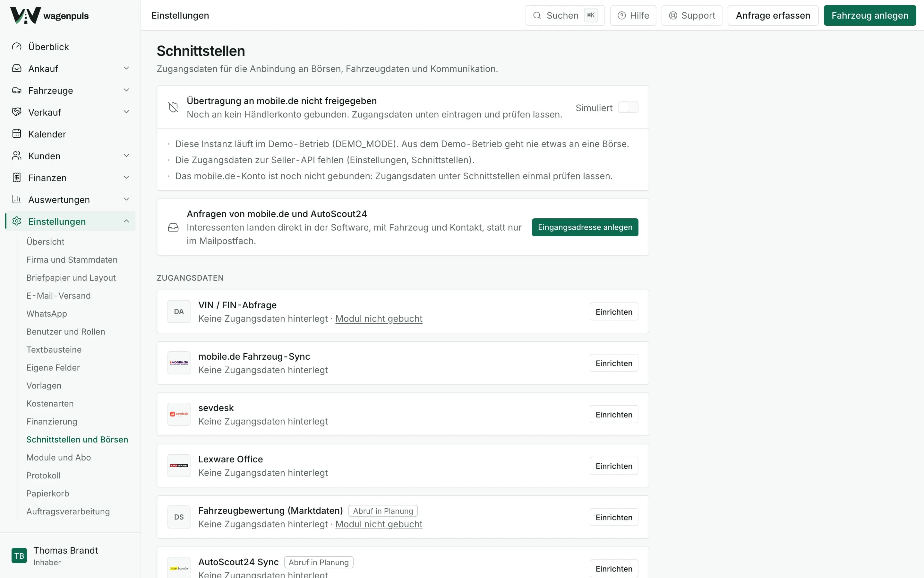Screen dimensions: 924x578
Task: Click the Anfrage erfassen button
Action: (773, 15)
